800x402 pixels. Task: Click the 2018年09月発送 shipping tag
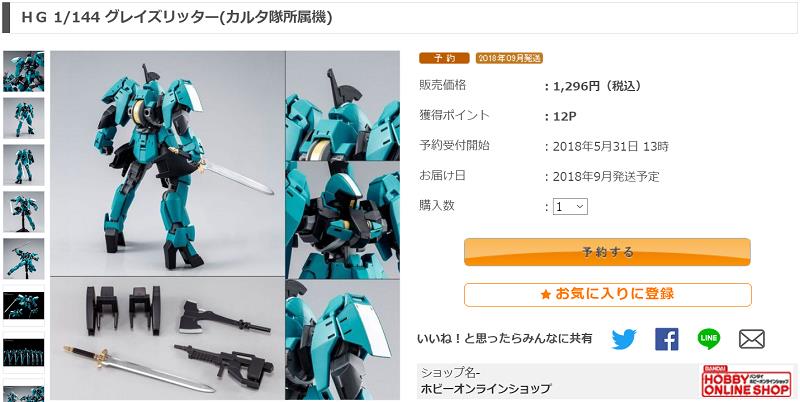coord(509,58)
